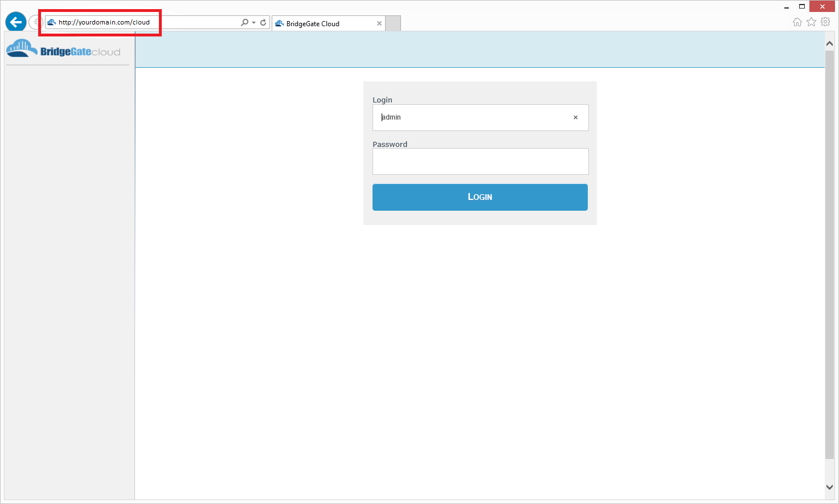Click the browser Forward arrow button

[35, 22]
